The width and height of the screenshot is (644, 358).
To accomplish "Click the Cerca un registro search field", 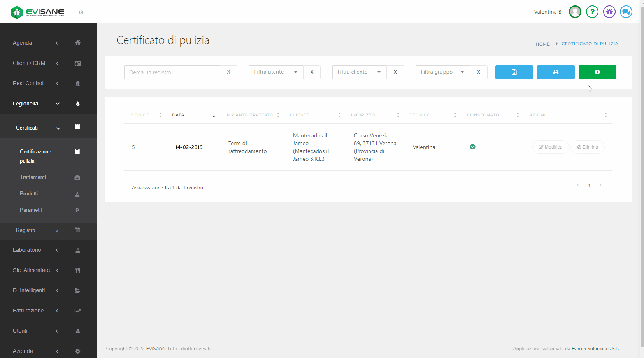I will (x=172, y=72).
